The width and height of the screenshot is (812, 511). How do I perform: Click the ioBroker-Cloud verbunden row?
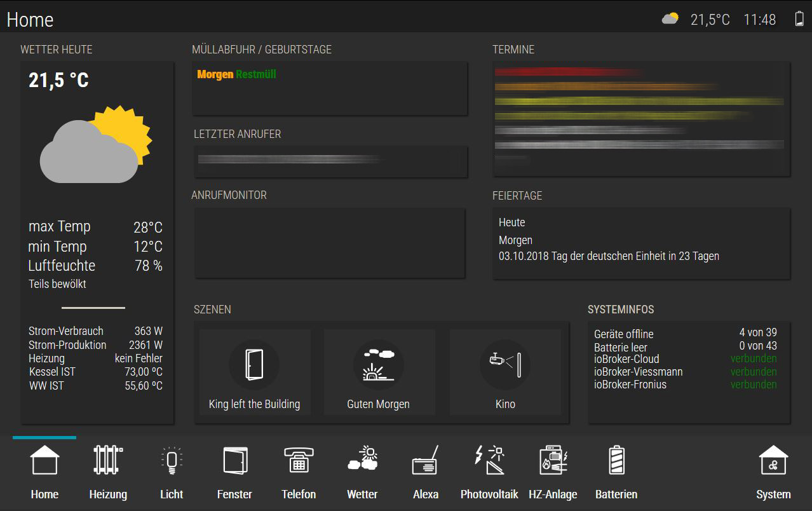[685, 358]
